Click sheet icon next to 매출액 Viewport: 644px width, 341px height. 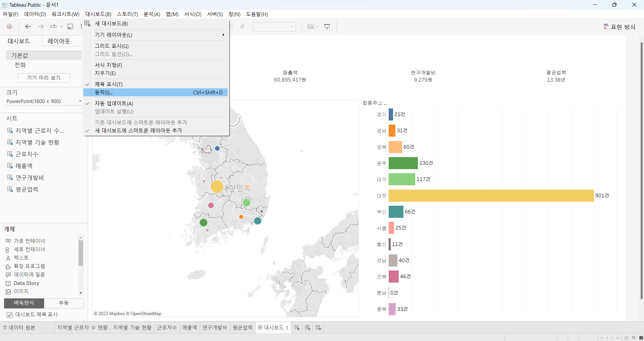10,166
